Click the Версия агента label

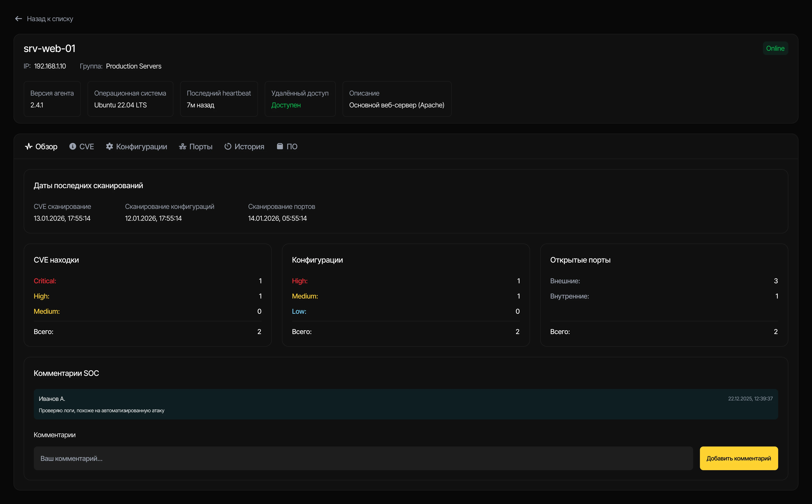52,93
